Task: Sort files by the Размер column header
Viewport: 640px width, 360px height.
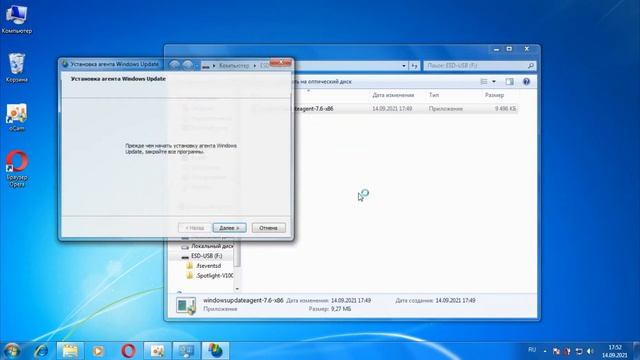Action: tap(494, 95)
